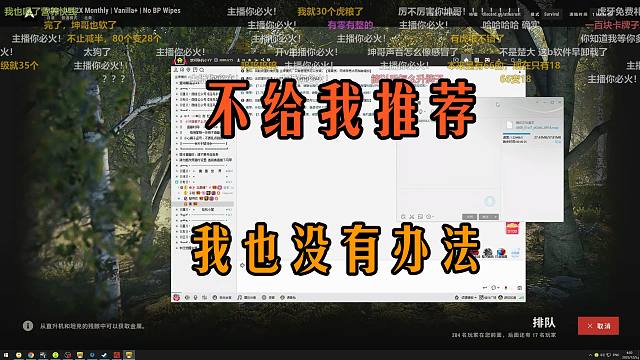Screen dimensions: 640x360
Task: Toggle the microphone icon in the YY bottom bar
Action: (x=196, y=298)
